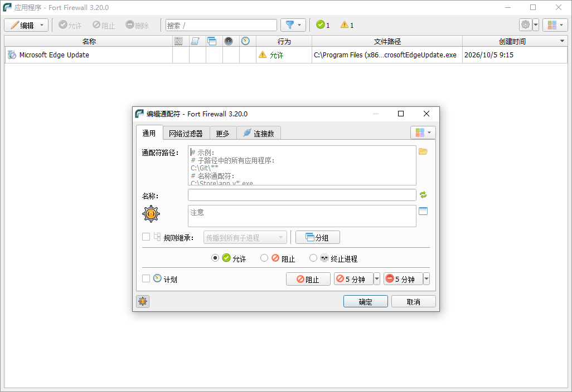
Task: Open the dropdown arrow next to second 5 分钟
Action: (x=426, y=279)
